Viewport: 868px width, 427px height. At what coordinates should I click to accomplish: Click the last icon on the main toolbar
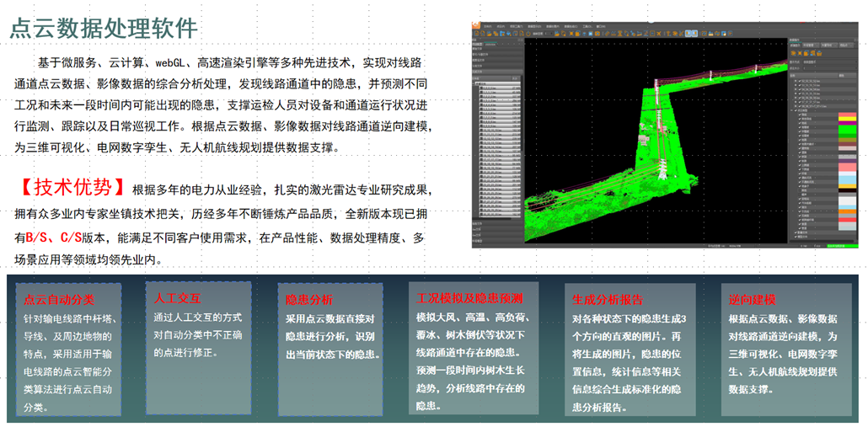coord(730,34)
